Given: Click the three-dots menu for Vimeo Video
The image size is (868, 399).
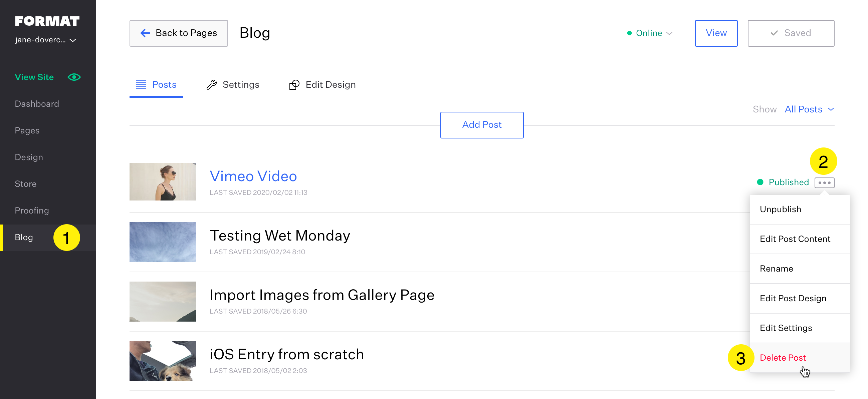Looking at the screenshot, I should [824, 183].
